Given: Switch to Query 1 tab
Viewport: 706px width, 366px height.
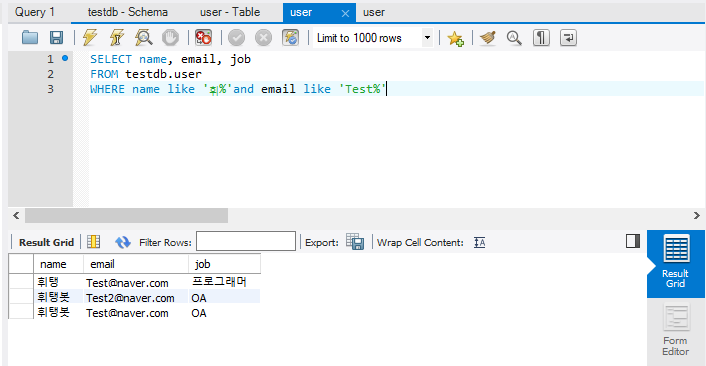Looking at the screenshot, I should pos(35,12).
